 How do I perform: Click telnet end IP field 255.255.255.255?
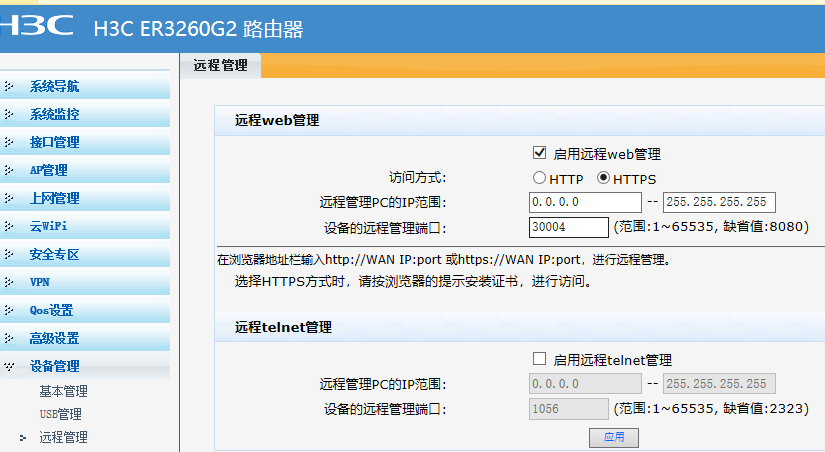pyautogui.click(x=719, y=384)
